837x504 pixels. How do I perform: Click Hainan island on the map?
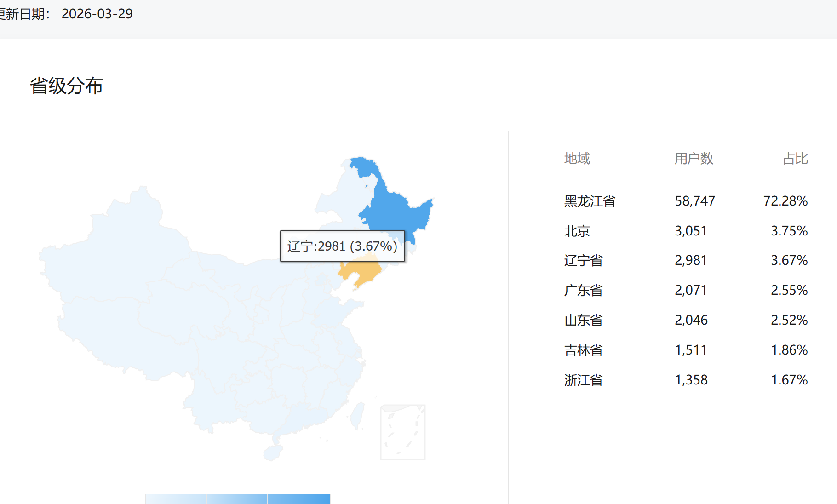point(273,452)
